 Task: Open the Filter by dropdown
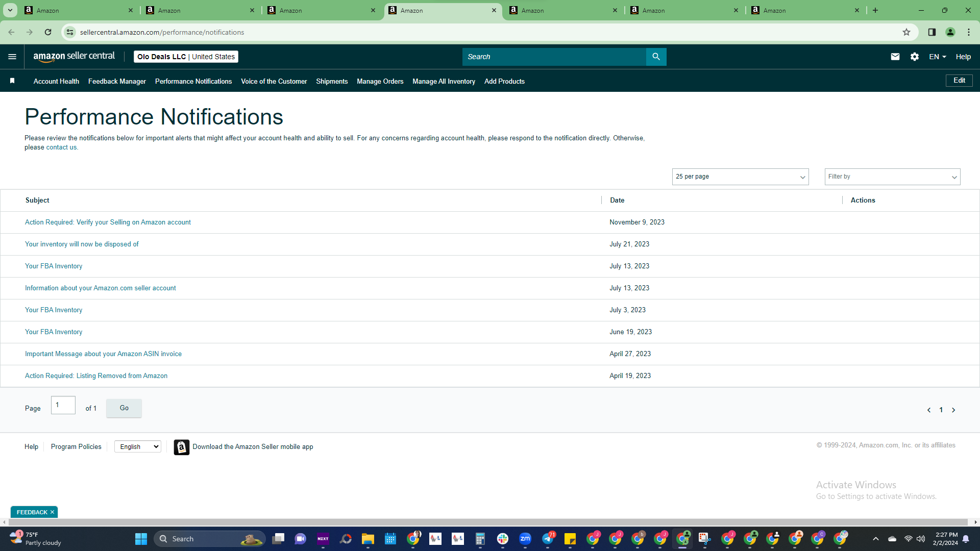(x=892, y=177)
